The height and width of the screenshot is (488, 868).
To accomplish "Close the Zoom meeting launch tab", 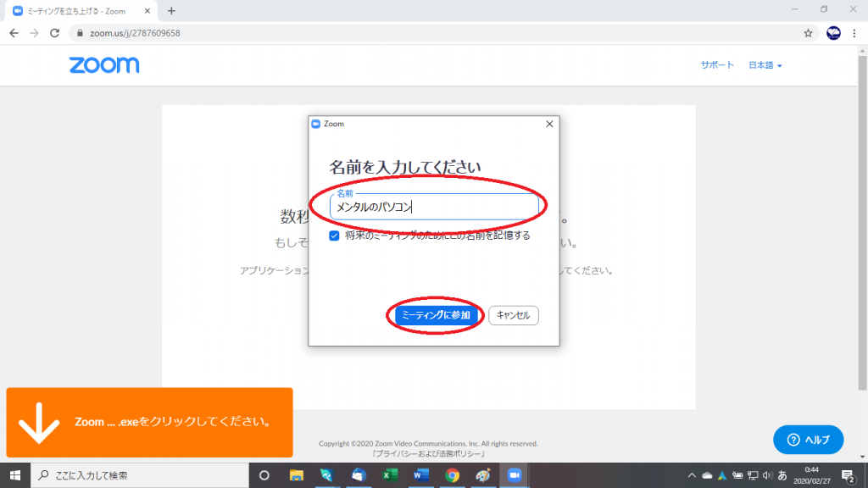I will pyautogui.click(x=147, y=10).
